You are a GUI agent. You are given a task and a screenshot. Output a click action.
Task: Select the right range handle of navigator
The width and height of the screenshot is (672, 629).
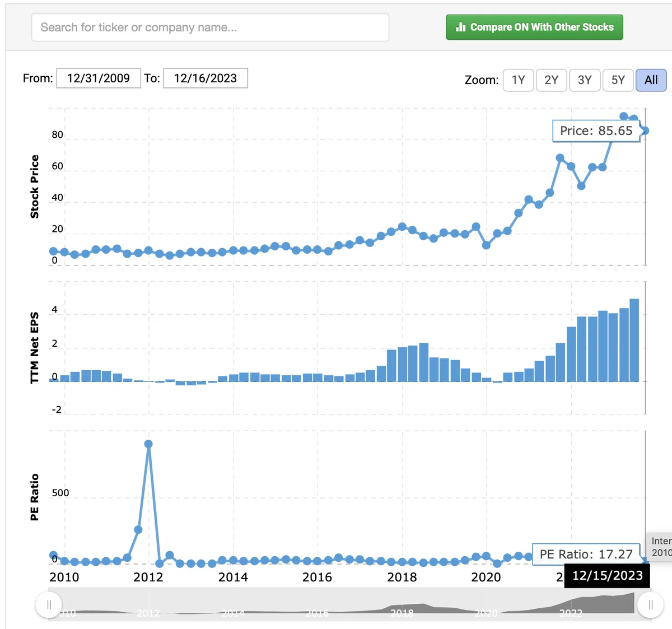click(x=650, y=605)
